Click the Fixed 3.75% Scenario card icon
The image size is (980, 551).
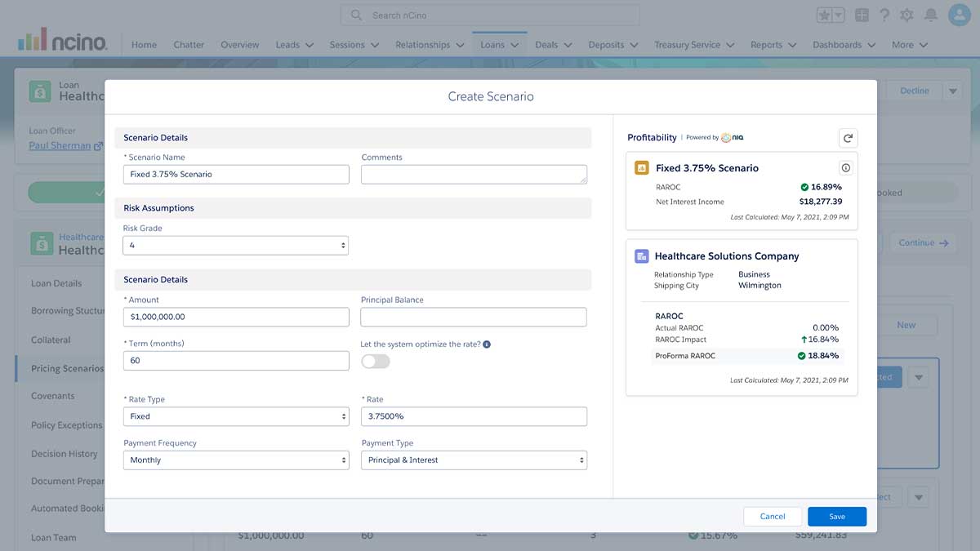pos(642,168)
